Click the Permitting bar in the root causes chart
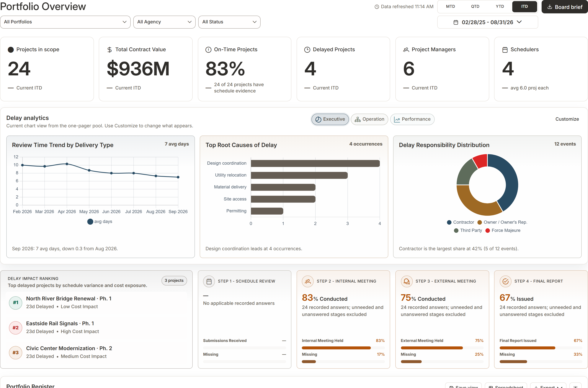 point(267,211)
